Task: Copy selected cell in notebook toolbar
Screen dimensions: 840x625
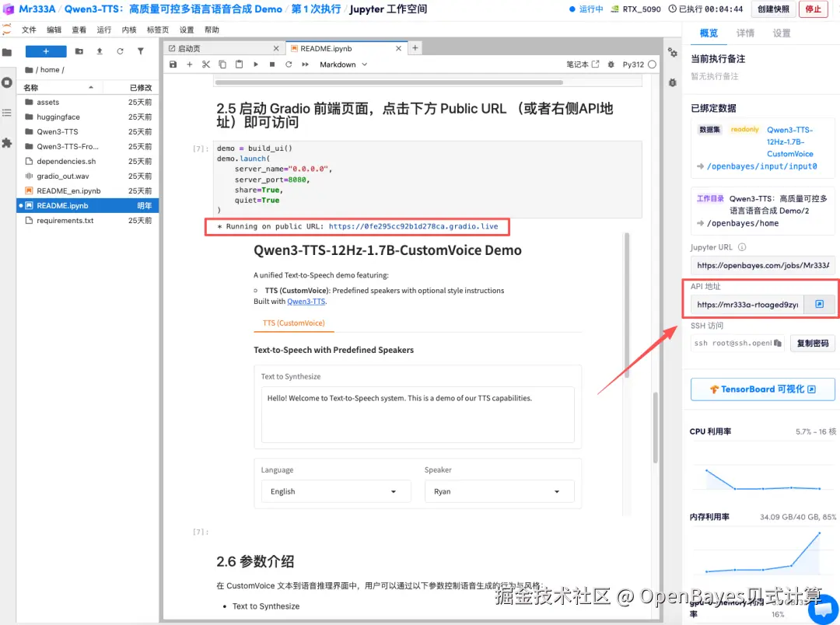Action: tap(222, 65)
